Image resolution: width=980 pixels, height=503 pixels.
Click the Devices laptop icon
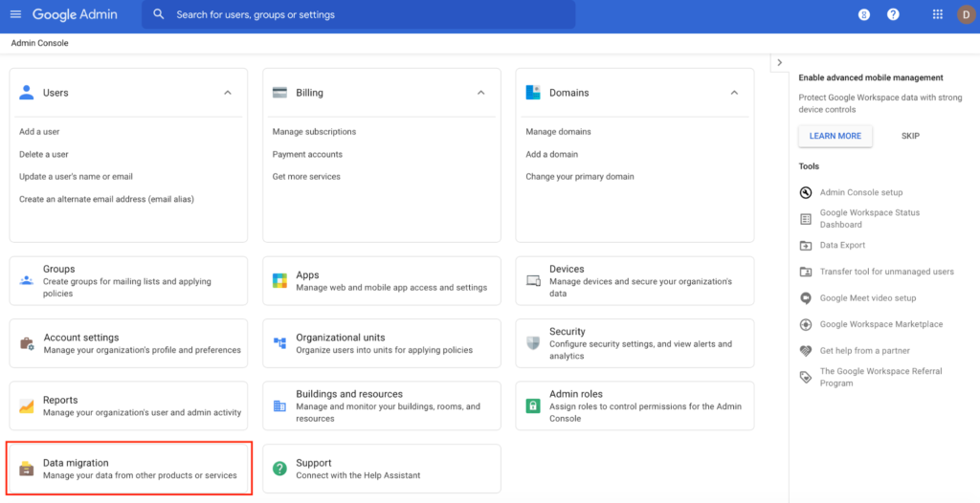click(x=533, y=280)
